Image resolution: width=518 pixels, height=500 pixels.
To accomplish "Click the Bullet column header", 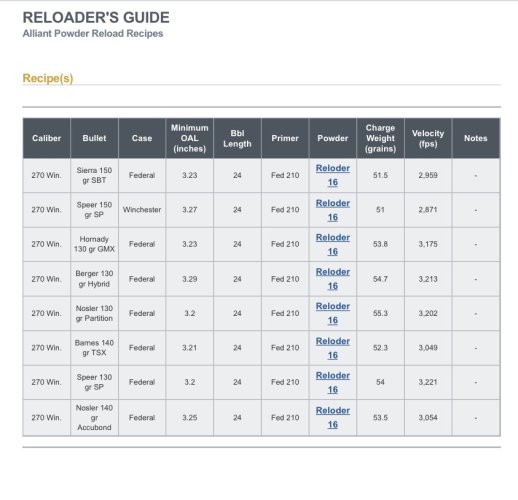I will pyautogui.click(x=94, y=138).
